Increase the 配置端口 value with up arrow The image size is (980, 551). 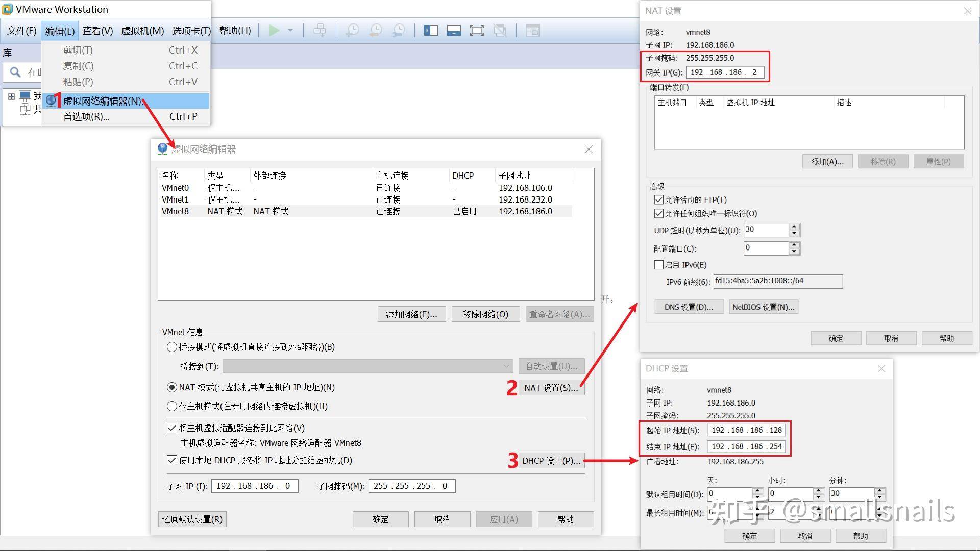(794, 245)
